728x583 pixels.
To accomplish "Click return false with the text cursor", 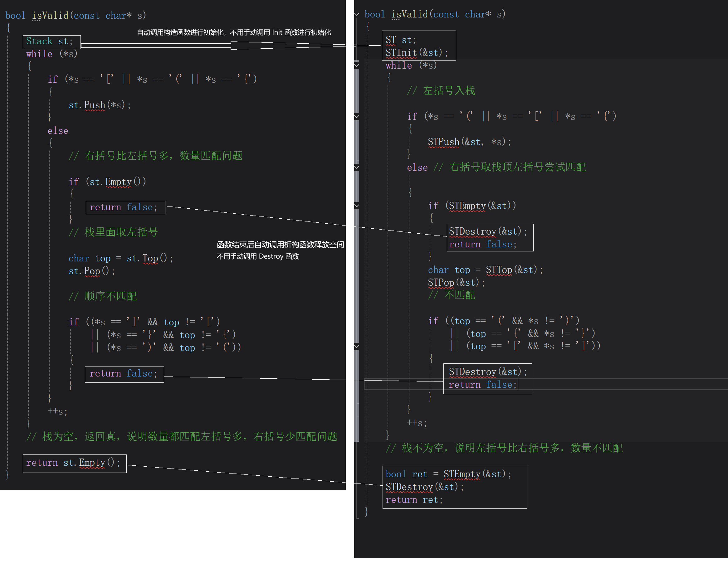I will 482,385.
